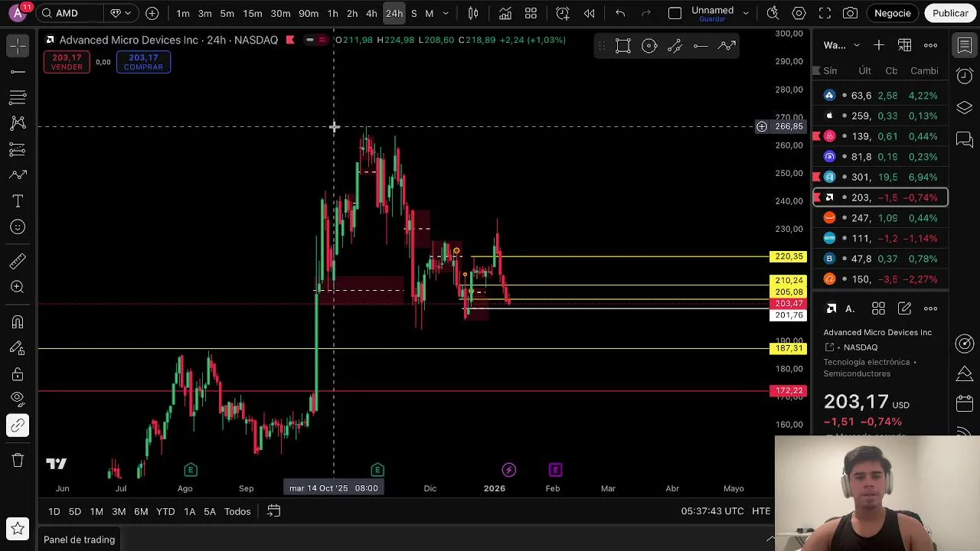Expand the watchlist name dropdown

tap(856, 45)
